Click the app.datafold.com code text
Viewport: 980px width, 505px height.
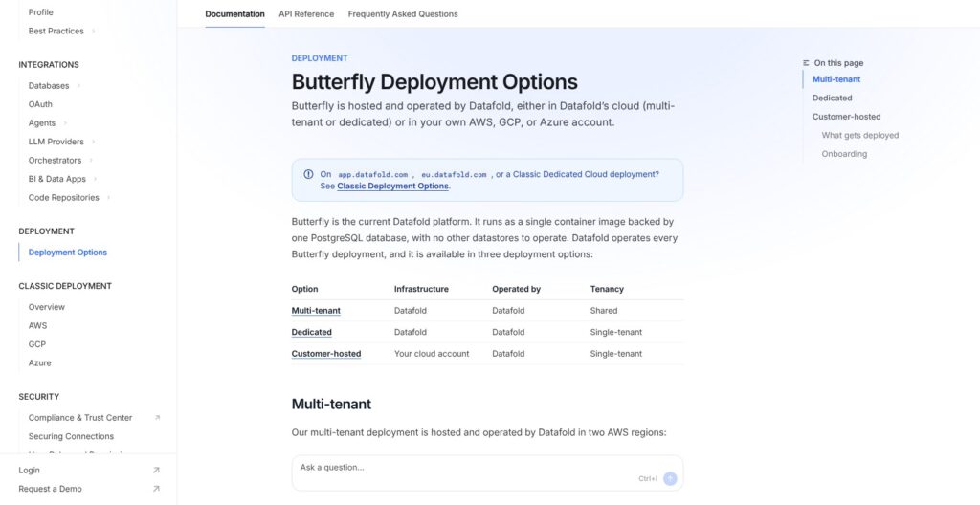[x=372, y=175]
